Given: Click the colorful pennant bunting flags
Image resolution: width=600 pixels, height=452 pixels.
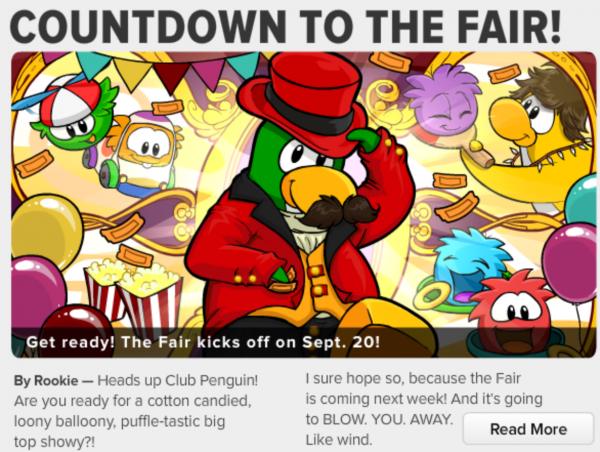Looking at the screenshot, I should [168, 71].
